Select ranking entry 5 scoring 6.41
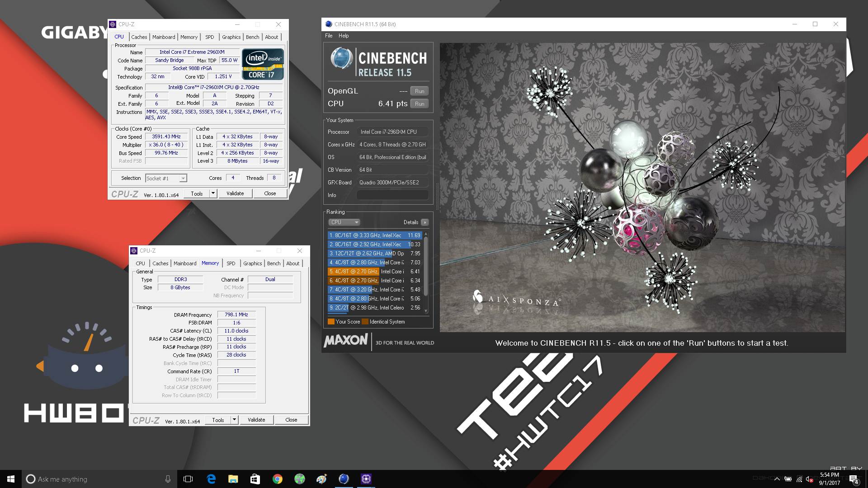The height and width of the screenshot is (488, 868). [375, 272]
